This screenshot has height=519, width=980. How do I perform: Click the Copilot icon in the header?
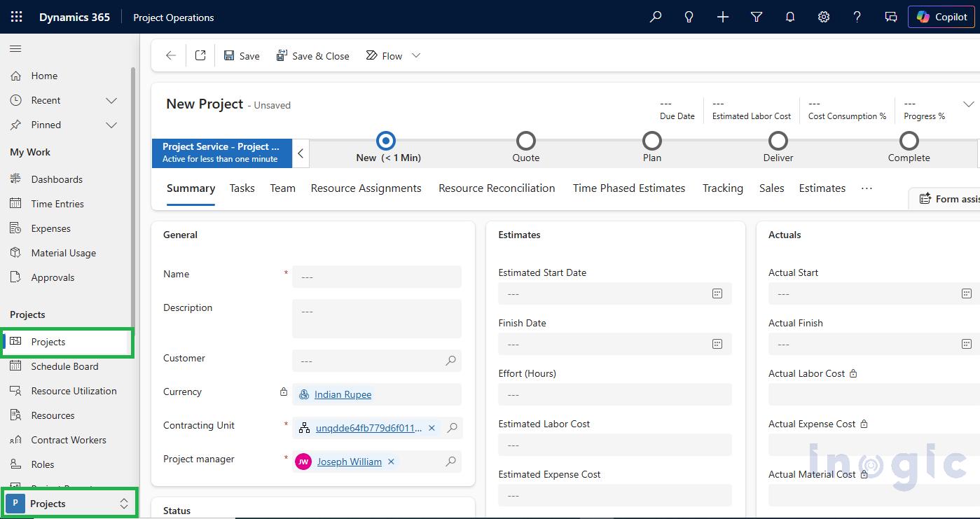click(941, 17)
